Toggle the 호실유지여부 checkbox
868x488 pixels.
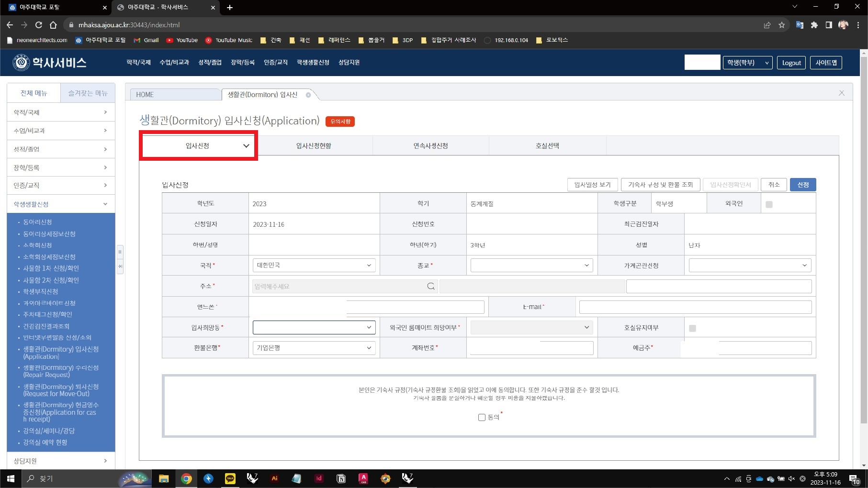point(692,328)
